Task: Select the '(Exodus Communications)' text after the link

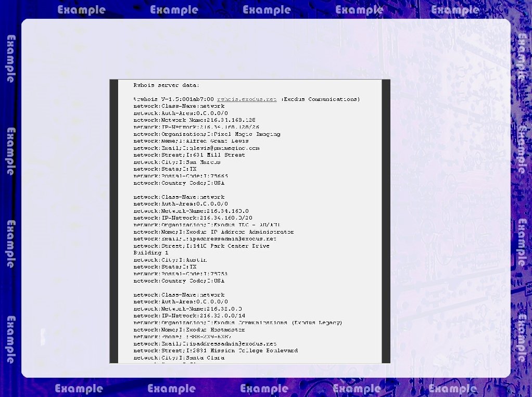Action: (x=320, y=99)
